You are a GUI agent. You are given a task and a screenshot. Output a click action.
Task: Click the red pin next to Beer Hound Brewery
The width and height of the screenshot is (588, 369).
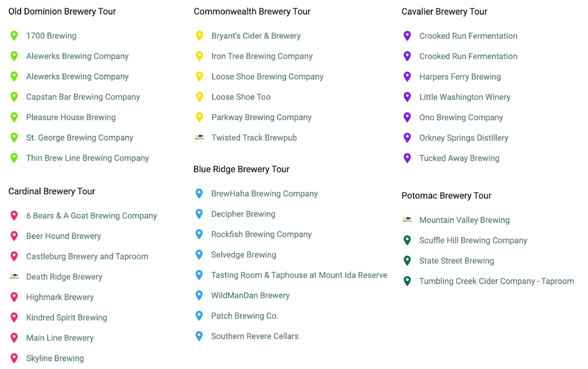[x=14, y=236]
